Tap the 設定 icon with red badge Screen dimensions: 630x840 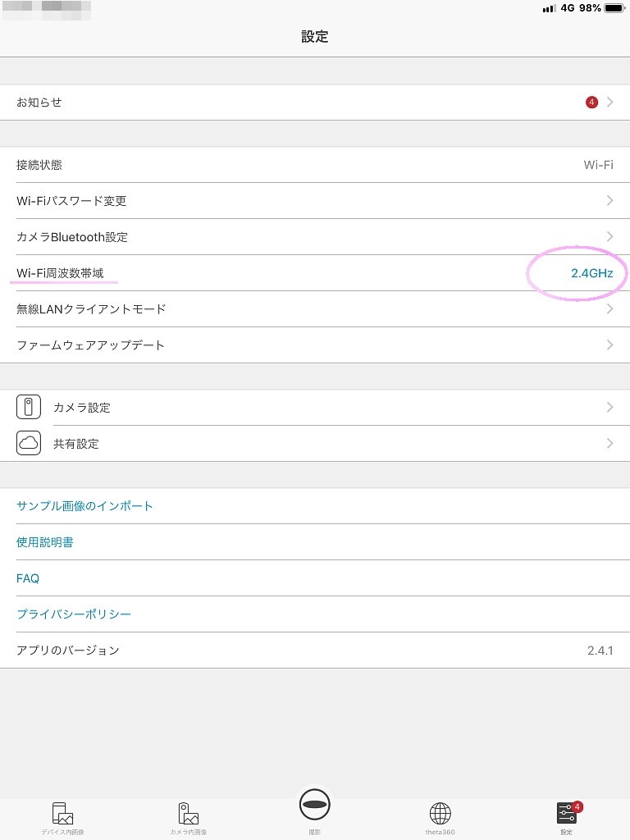click(x=565, y=813)
